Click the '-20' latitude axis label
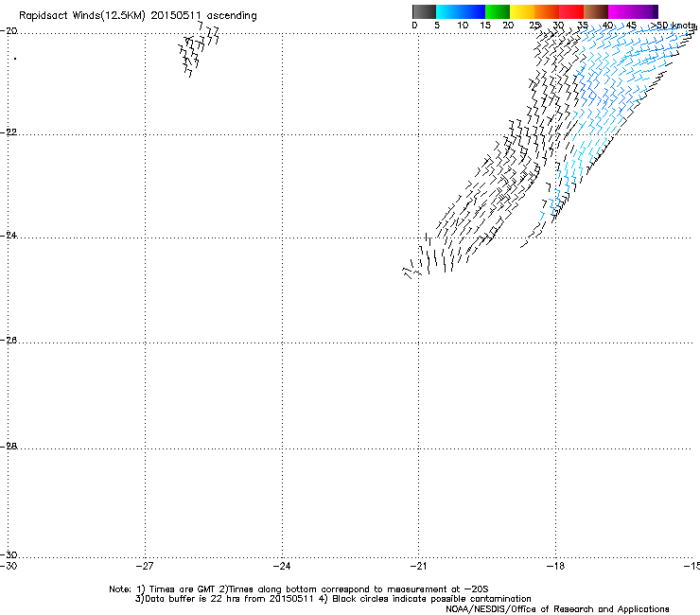 point(9,31)
